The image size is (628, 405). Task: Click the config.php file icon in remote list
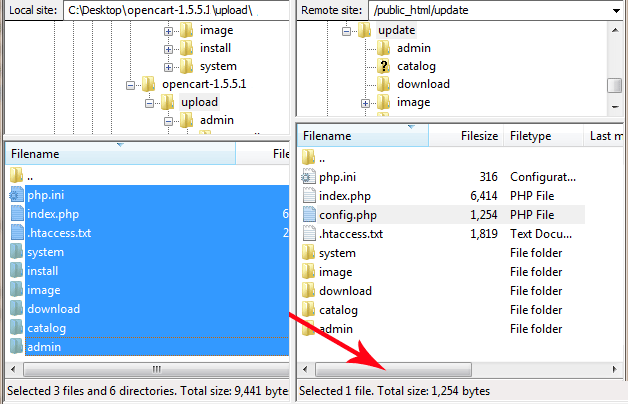[x=308, y=215]
